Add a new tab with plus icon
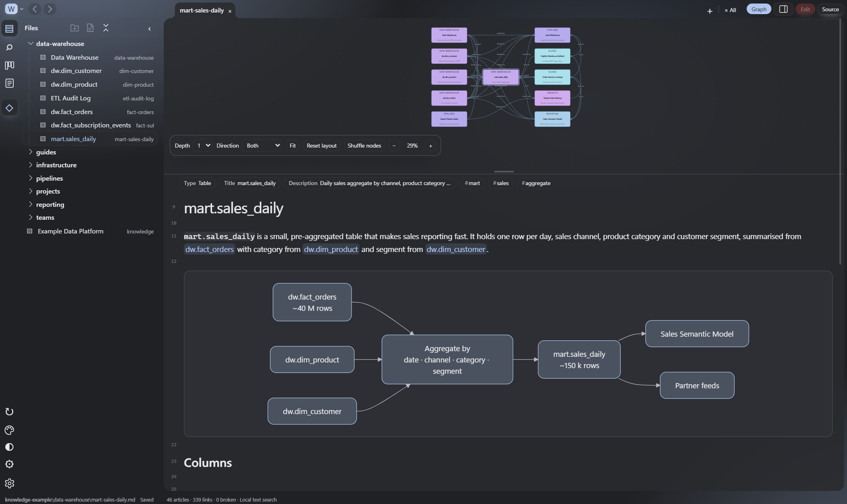This screenshot has height=504, width=847. (709, 10)
